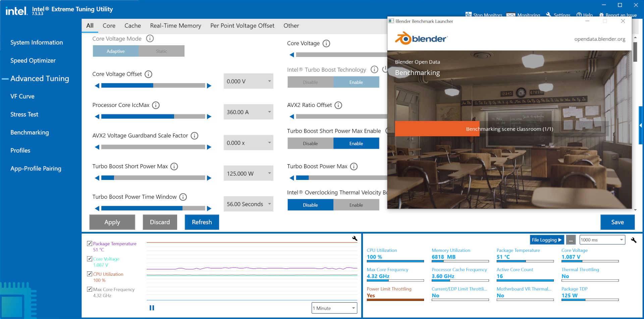Viewport: 644px width, 319px height.
Task: Open Intel Turbo Boost Technology info icon
Action: (374, 70)
